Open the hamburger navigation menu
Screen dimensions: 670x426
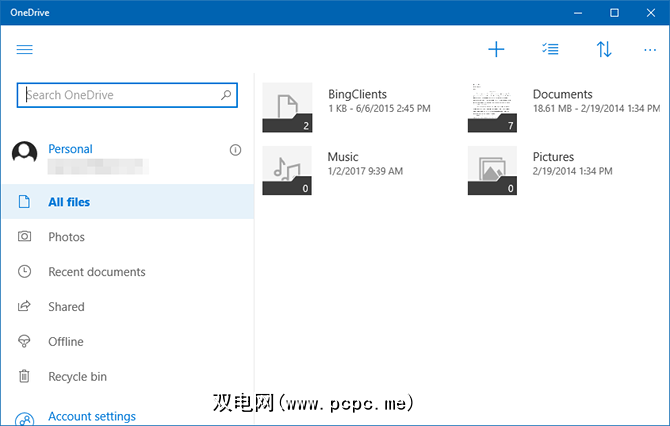25,49
